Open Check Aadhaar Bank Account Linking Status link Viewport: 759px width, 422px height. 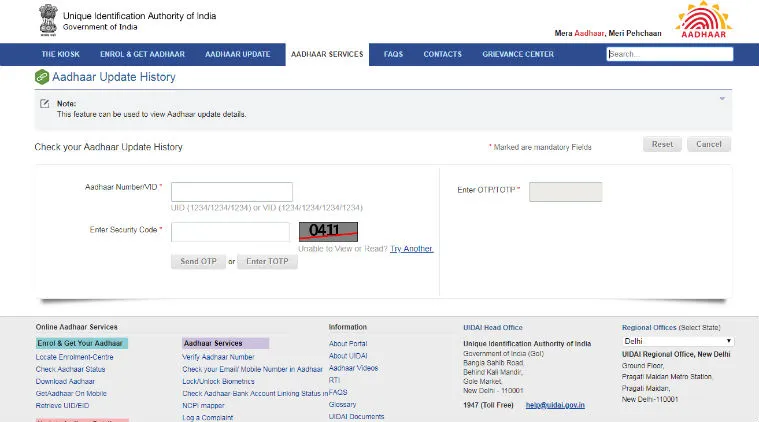[255, 393]
